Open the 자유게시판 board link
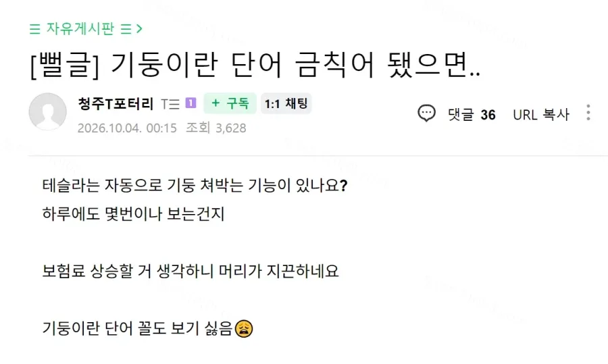The height and width of the screenshot is (364, 608). click(x=80, y=28)
